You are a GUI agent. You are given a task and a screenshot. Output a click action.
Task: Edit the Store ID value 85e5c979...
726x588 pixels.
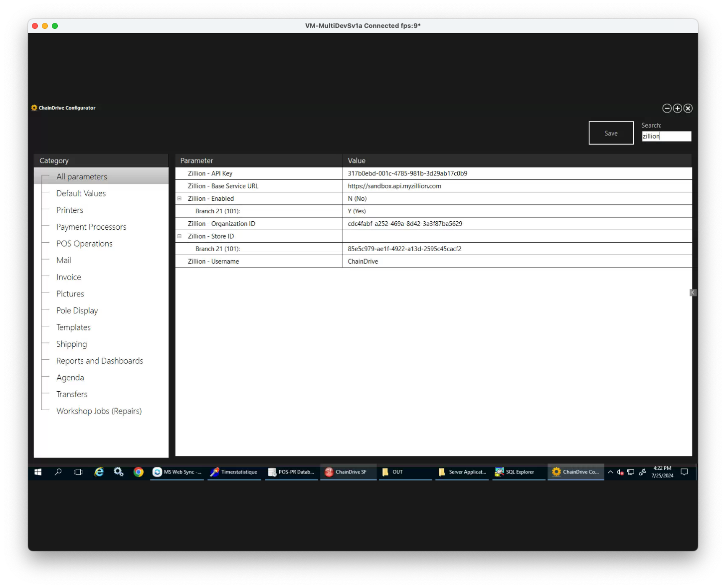[x=518, y=249]
